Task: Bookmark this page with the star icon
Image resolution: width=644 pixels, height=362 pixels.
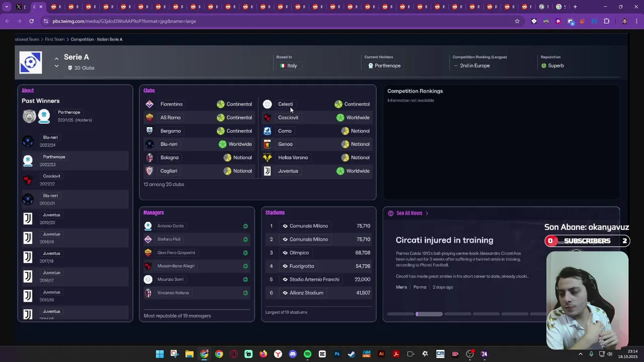Action: (x=517, y=21)
